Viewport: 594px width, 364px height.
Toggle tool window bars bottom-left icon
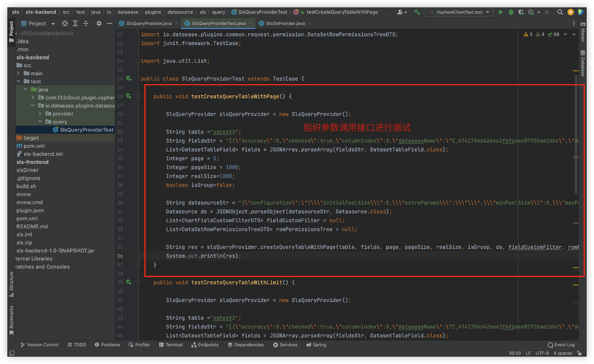tap(12, 353)
